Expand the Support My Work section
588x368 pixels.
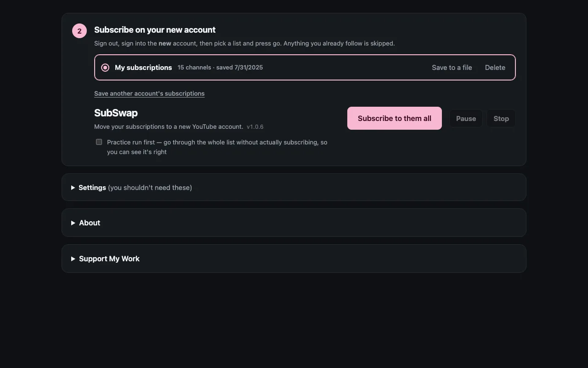coord(294,259)
